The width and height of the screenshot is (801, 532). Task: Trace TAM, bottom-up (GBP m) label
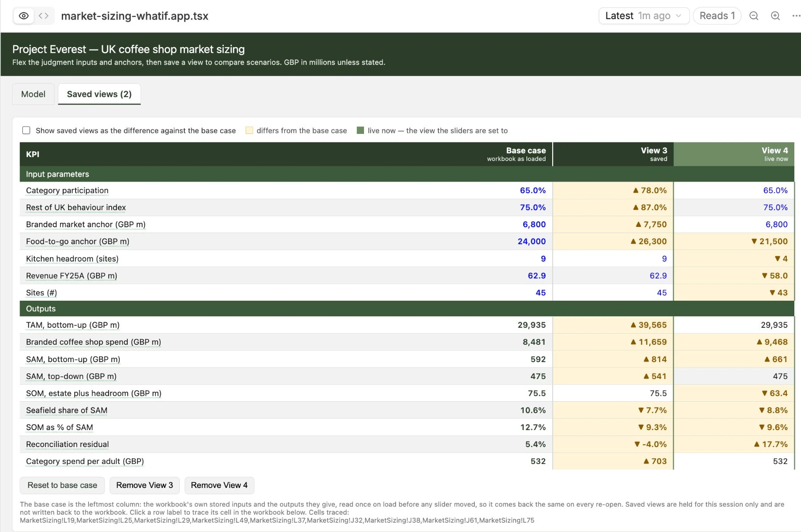coord(73,325)
